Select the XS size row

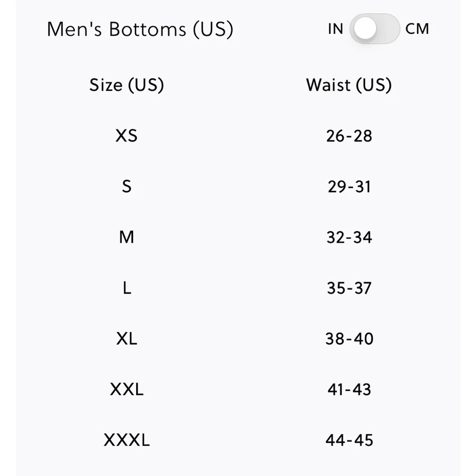coord(238,136)
